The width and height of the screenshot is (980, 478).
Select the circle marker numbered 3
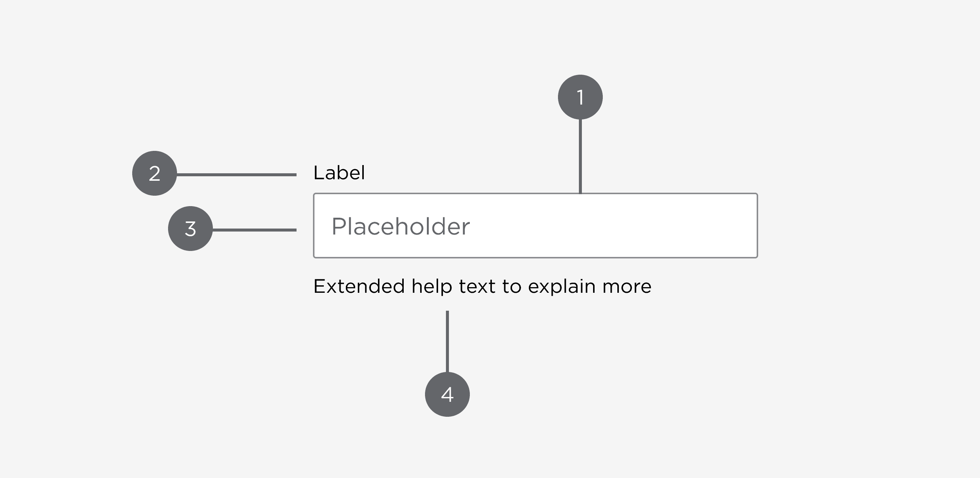[x=190, y=229]
